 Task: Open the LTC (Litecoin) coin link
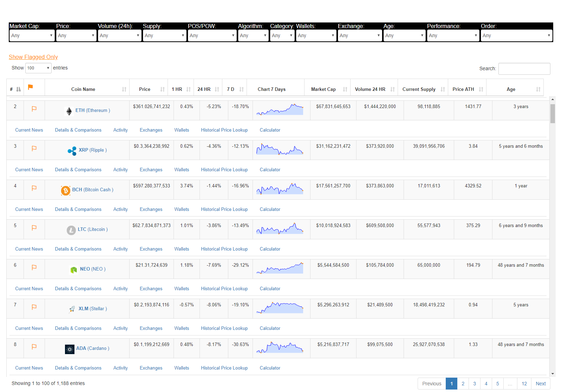pyautogui.click(x=93, y=229)
